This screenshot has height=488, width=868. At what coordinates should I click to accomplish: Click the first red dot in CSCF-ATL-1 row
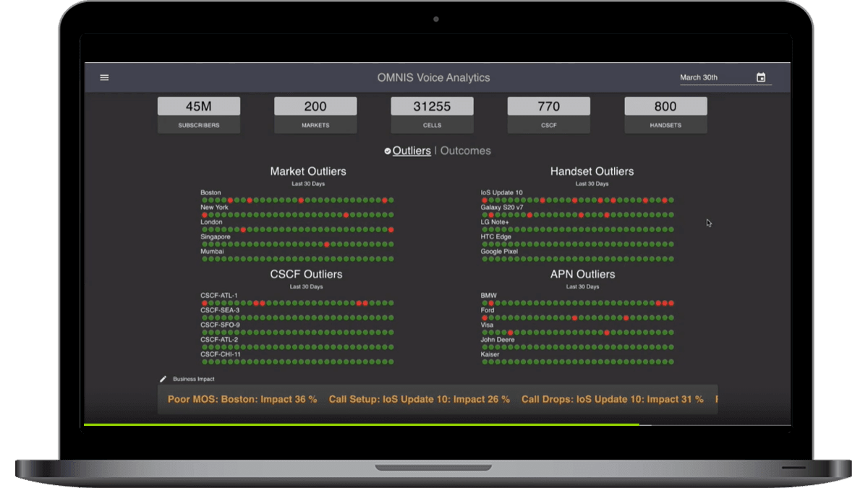[x=205, y=303]
